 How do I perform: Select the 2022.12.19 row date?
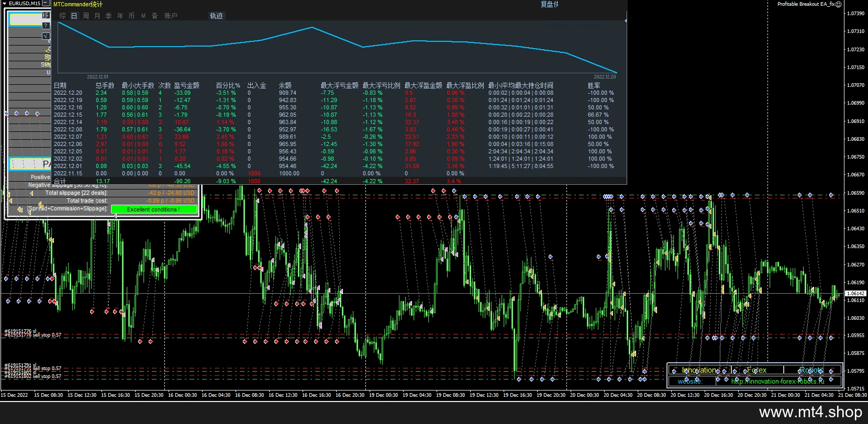(x=68, y=100)
